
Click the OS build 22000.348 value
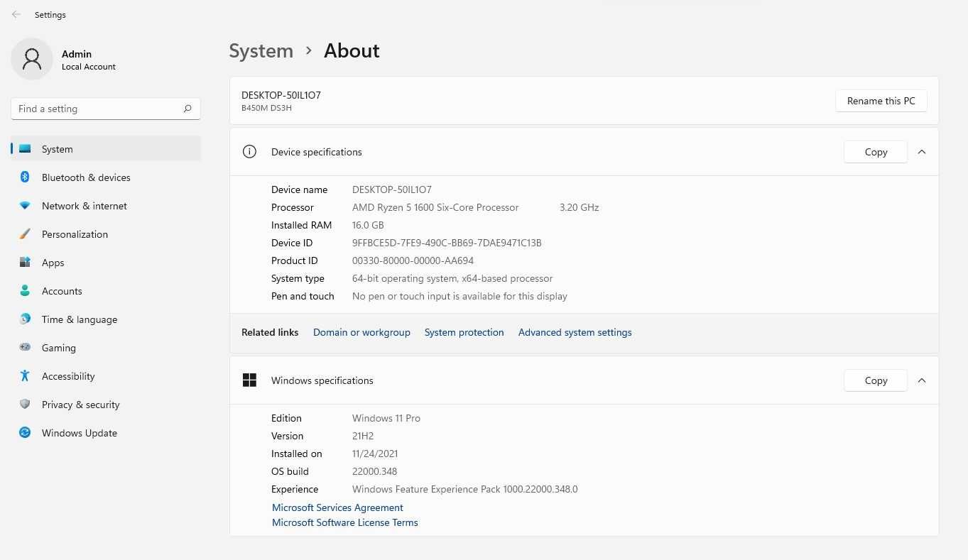pyautogui.click(x=374, y=471)
